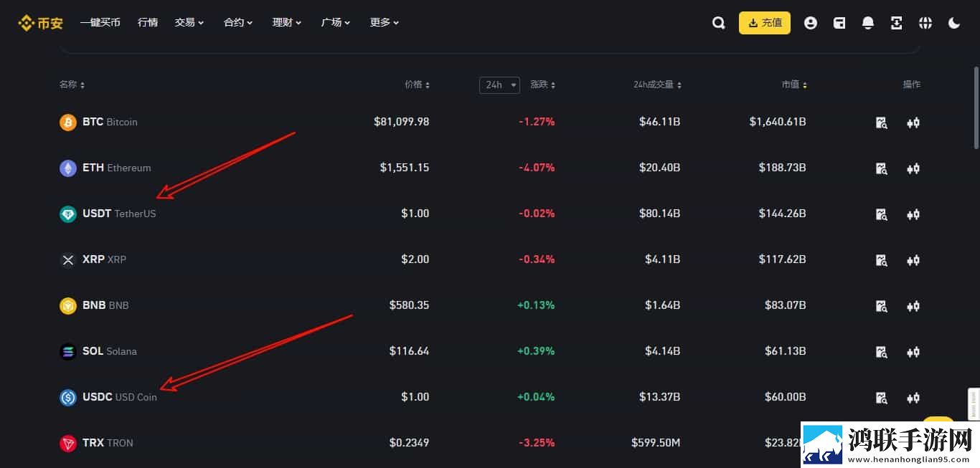Open XRP details icon

point(882,260)
